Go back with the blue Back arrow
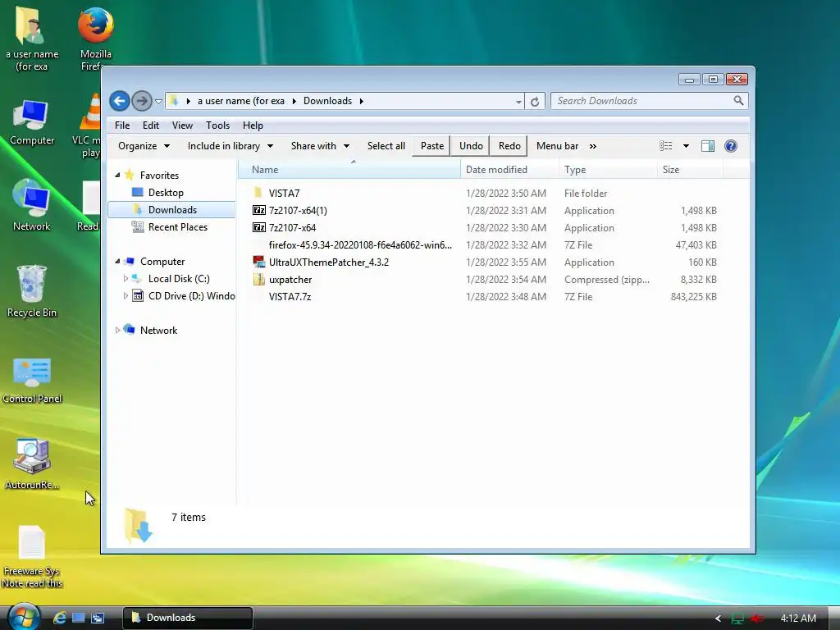This screenshot has width=840, height=630. (x=120, y=101)
